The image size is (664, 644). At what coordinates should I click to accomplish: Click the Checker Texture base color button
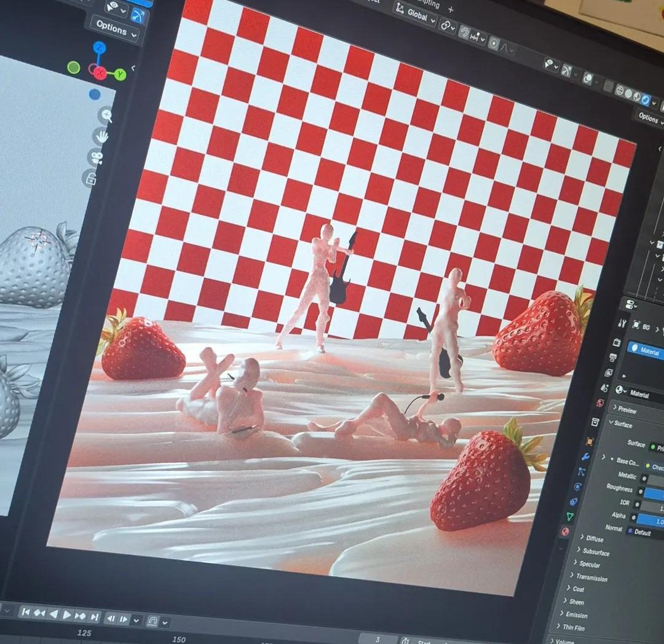pyautogui.click(x=657, y=466)
